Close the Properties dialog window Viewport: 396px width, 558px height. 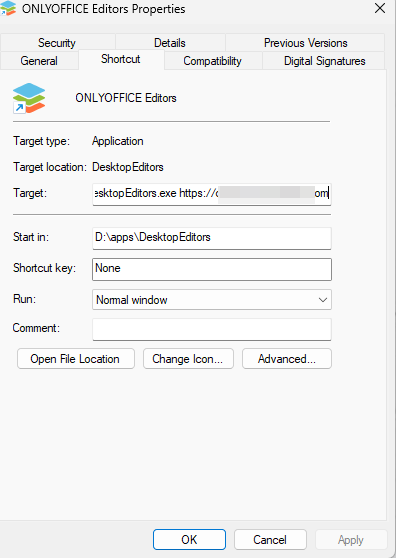point(380,8)
